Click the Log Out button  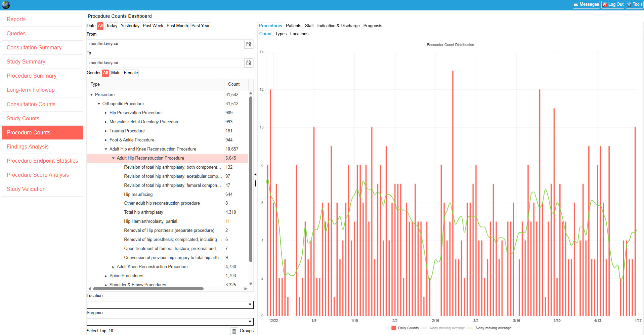[x=613, y=4]
